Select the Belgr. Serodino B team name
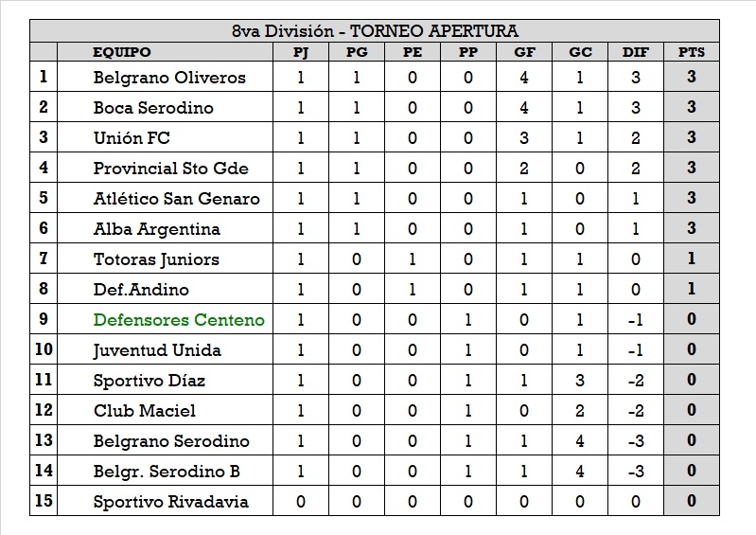The image size is (756, 535). pyautogui.click(x=167, y=472)
